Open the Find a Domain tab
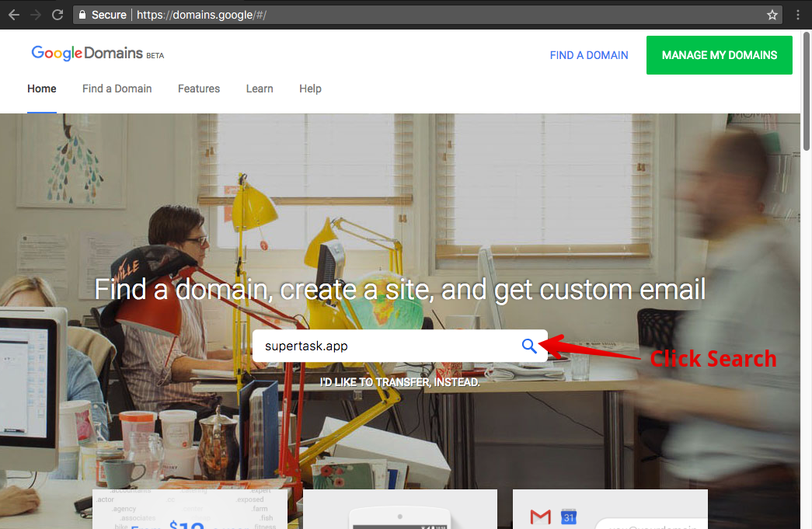812x529 pixels. click(117, 89)
